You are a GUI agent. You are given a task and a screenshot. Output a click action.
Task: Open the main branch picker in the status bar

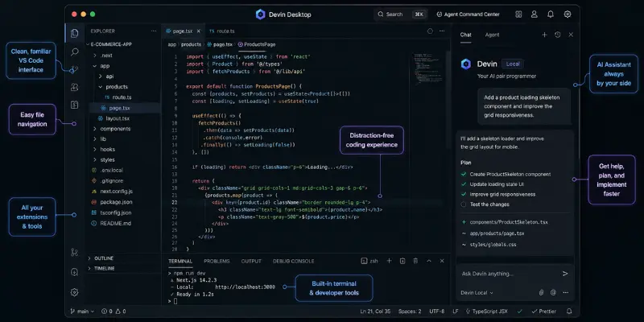82,312
